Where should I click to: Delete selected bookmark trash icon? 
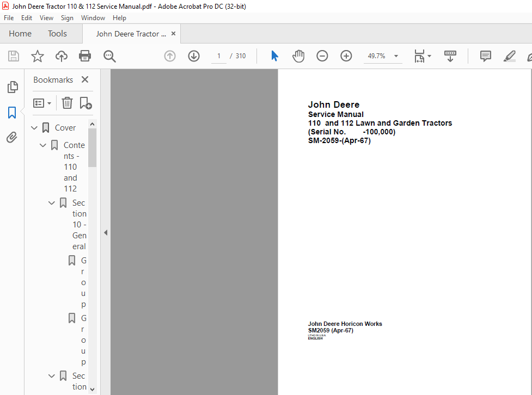tap(67, 103)
